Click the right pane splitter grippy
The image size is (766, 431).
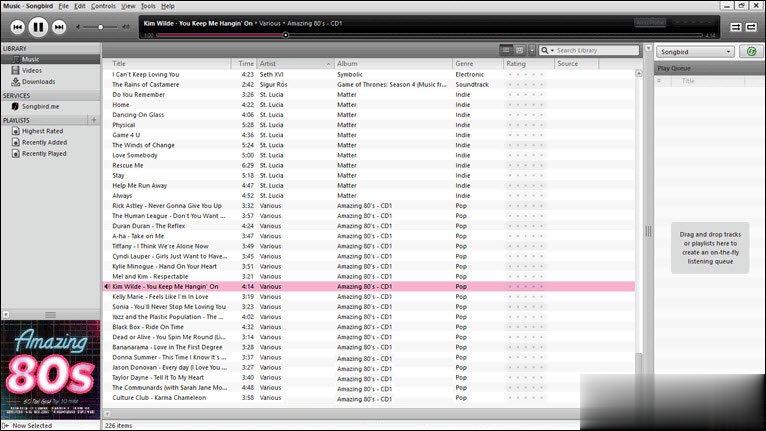click(x=648, y=231)
